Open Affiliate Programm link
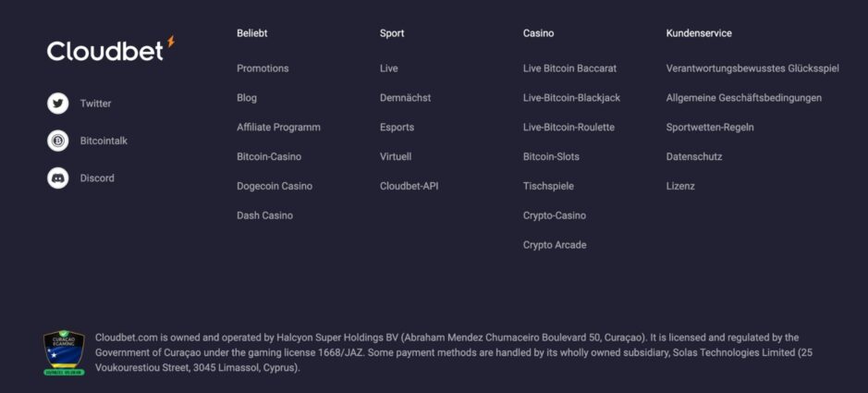This screenshot has height=393, width=868. [x=278, y=128]
